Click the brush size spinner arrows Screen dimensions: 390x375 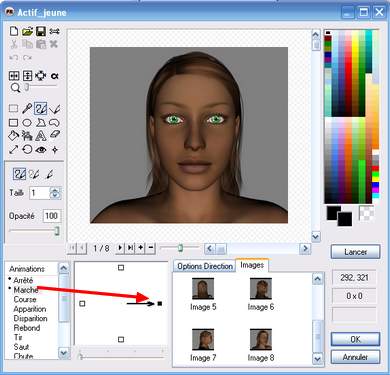pos(55,193)
